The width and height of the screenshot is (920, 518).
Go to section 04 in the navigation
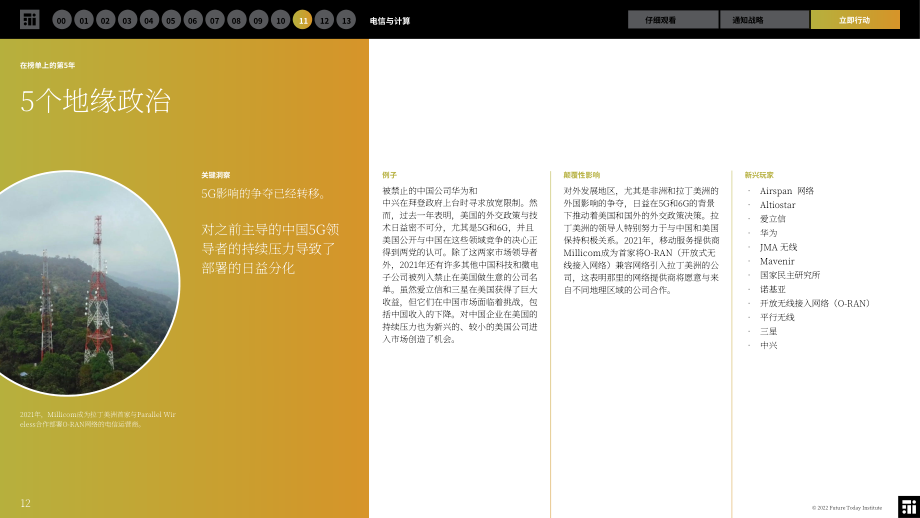[x=149, y=20]
